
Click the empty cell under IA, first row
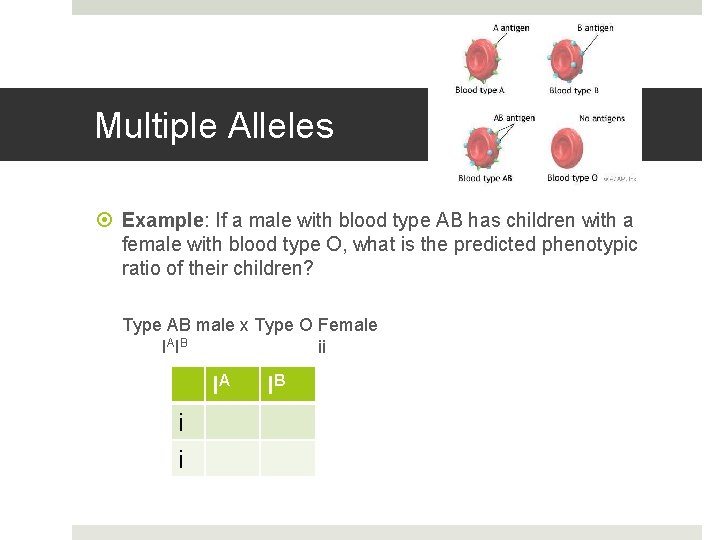232,422
